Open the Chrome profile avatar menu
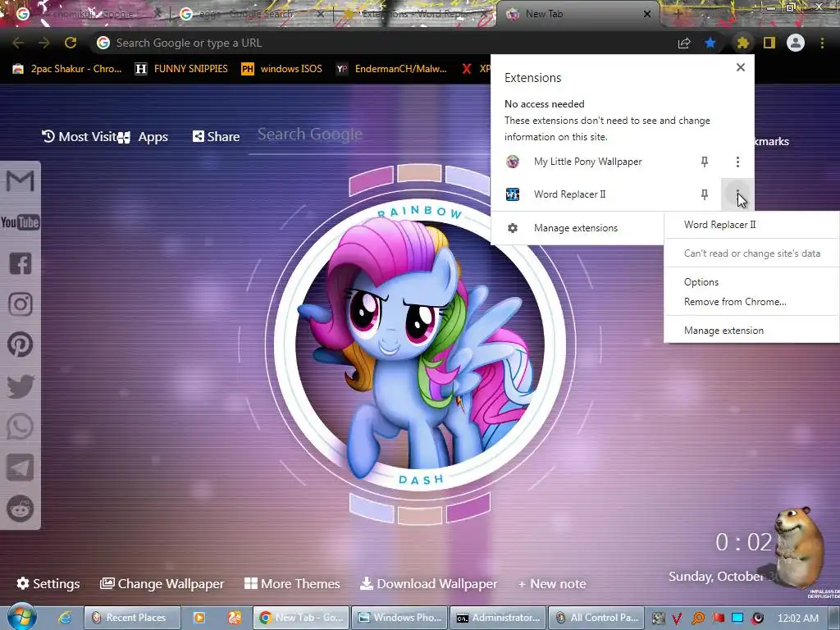The width and height of the screenshot is (840, 630). [x=796, y=43]
